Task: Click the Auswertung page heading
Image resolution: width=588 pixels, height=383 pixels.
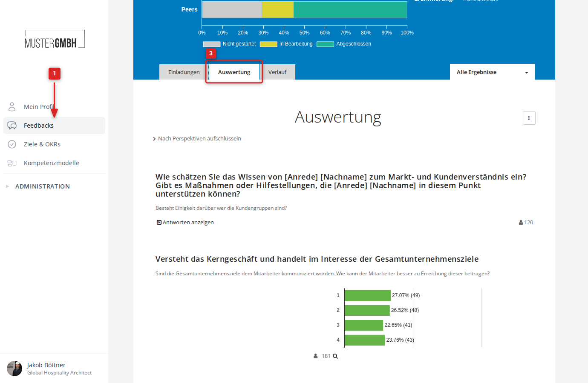Action: (x=338, y=117)
